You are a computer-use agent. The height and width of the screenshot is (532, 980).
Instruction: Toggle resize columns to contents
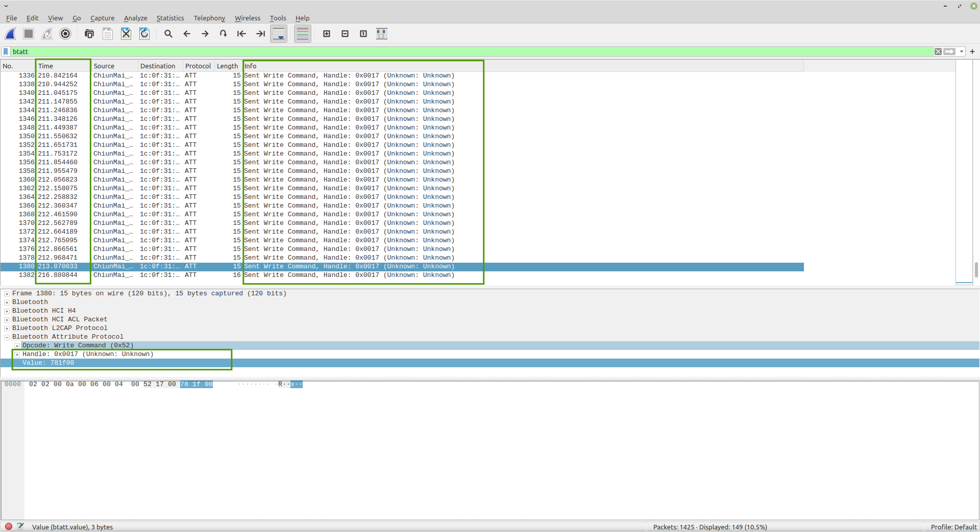pos(382,34)
